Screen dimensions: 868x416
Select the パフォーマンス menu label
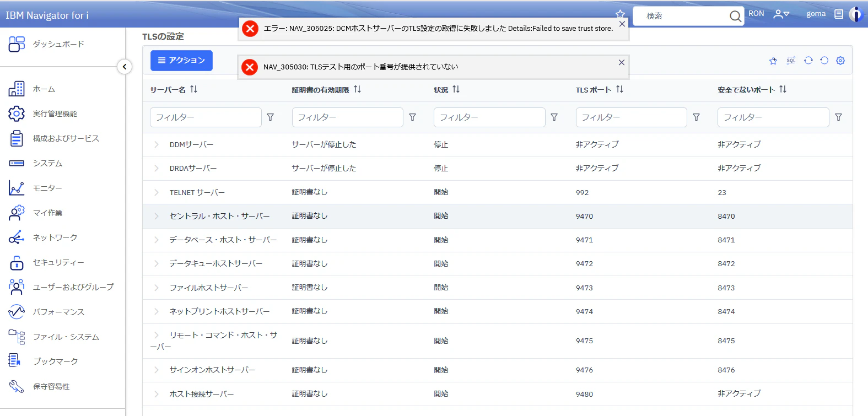point(58,312)
